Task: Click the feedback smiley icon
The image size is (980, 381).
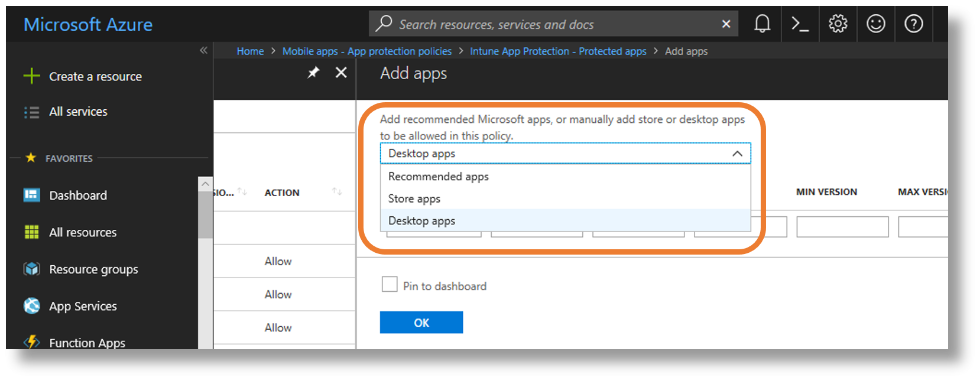Action: pyautogui.click(x=875, y=24)
